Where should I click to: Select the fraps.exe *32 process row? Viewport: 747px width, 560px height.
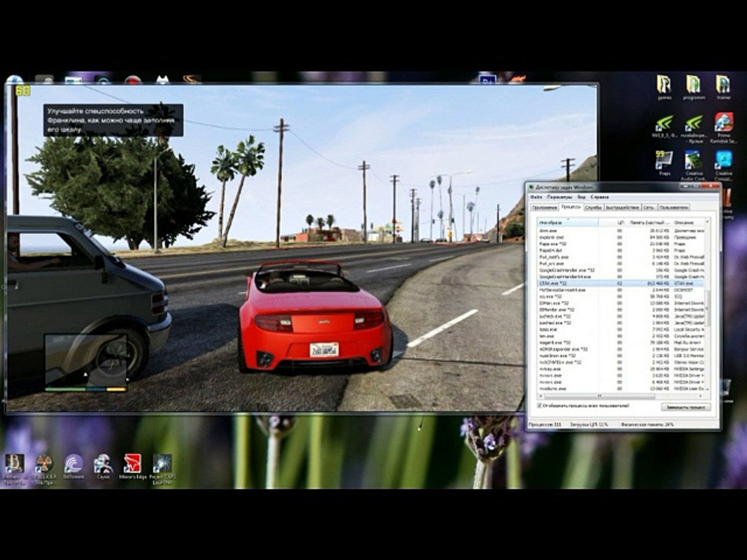621,244
